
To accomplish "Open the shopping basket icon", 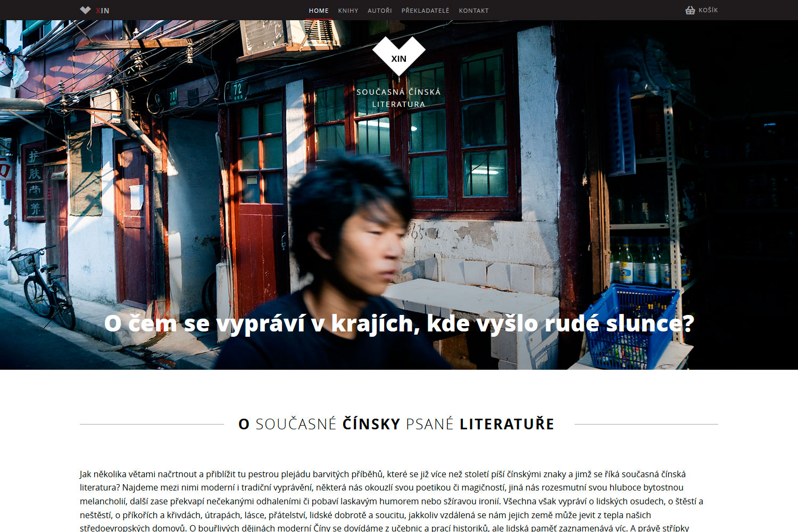I will (x=690, y=10).
